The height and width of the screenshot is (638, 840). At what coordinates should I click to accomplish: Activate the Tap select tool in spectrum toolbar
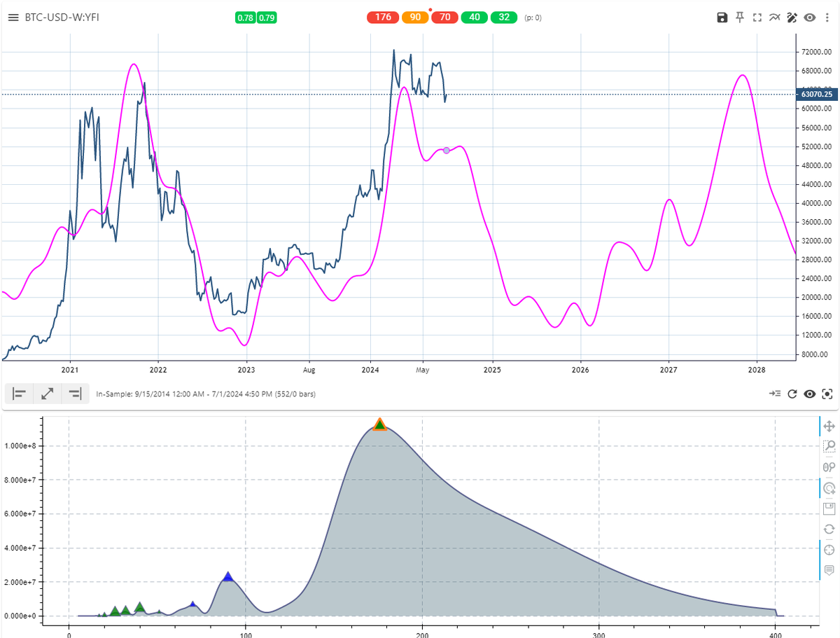click(829, 488)
